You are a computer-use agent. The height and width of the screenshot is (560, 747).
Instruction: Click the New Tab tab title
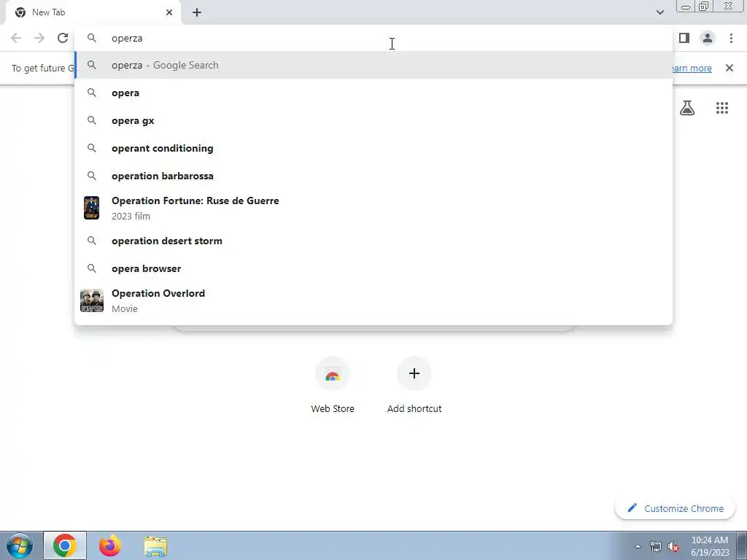coord(49,12)
